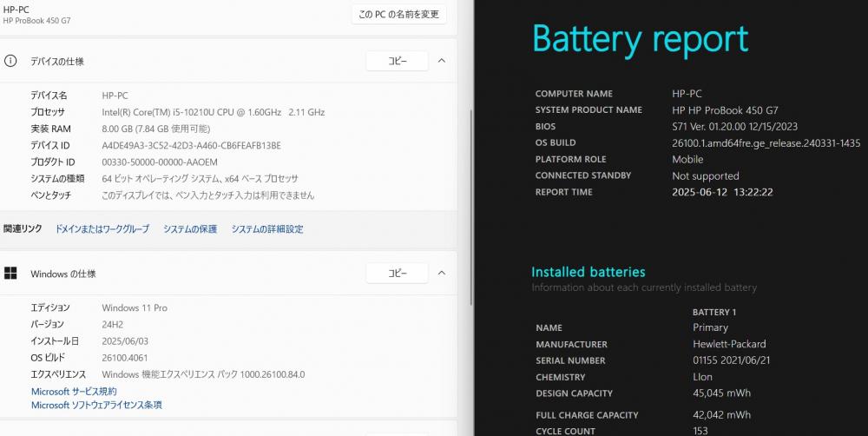Collapse the デバイスの仕様 section chevron

point(441,61)
